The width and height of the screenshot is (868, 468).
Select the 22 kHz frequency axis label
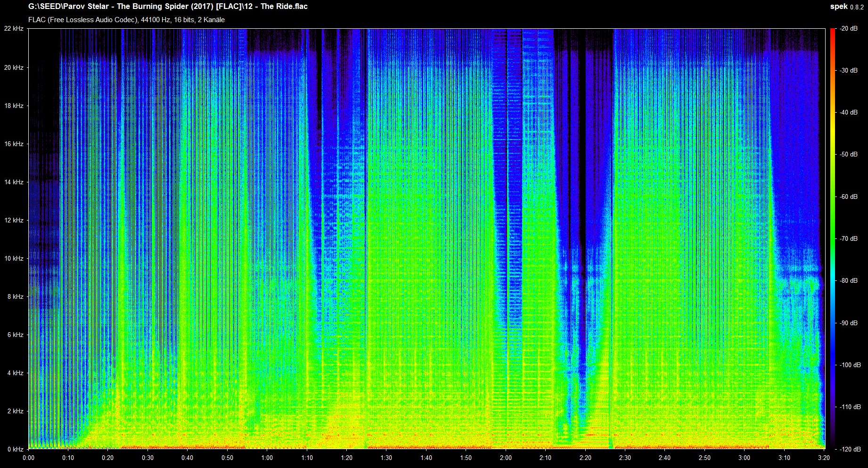point(14,29)
